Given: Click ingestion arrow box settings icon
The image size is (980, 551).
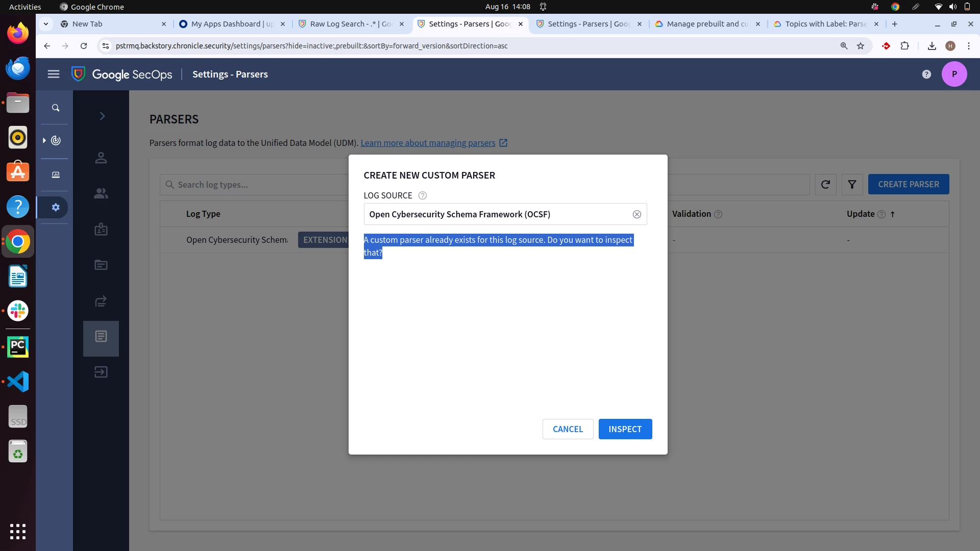Looking at the screenshot, I should pos(101,372).
